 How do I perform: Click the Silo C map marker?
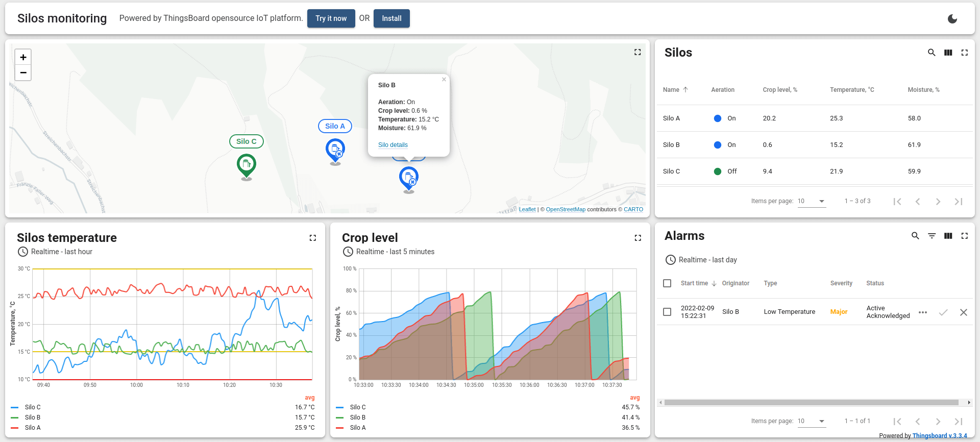point(247,165)
